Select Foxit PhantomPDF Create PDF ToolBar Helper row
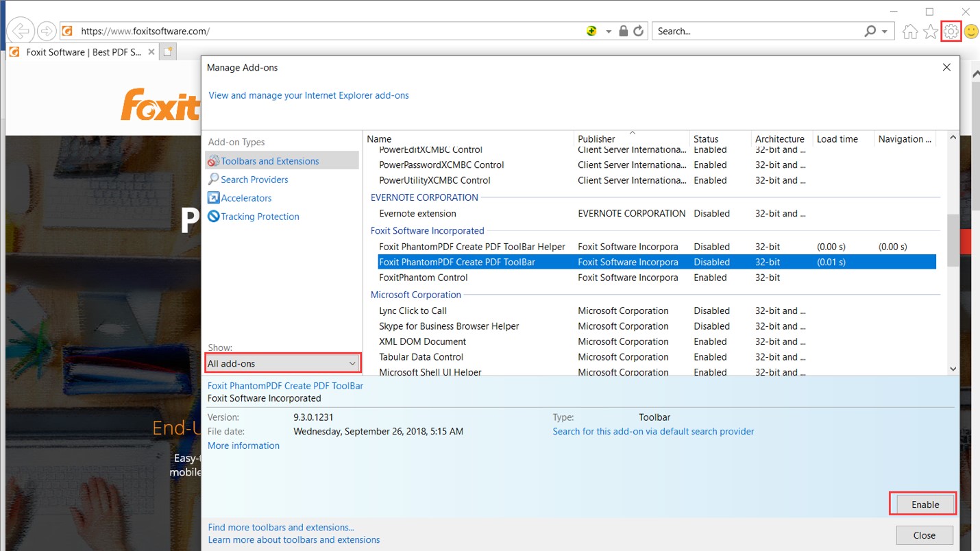 pos(657,247)
